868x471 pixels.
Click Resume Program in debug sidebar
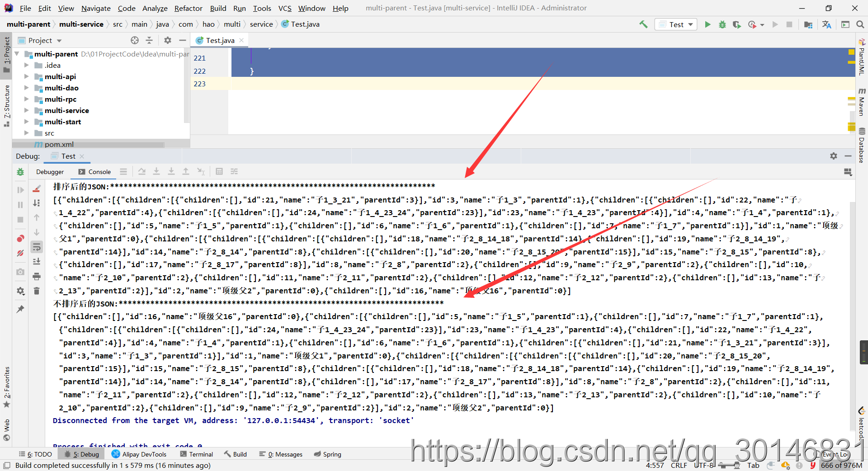tap(20, 190)
